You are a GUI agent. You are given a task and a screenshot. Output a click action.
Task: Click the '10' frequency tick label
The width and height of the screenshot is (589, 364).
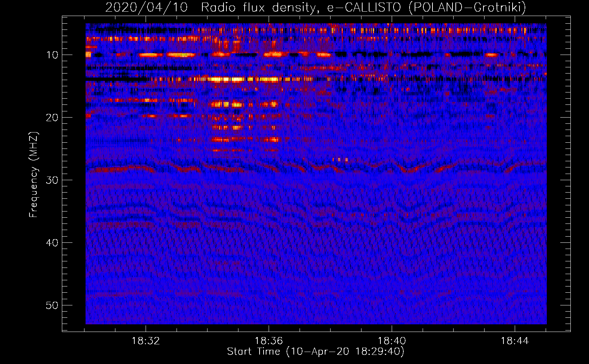point(52,55)
